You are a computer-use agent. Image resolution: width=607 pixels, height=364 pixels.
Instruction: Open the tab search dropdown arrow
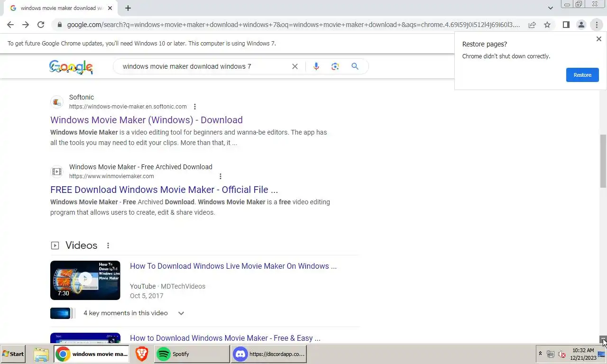[x=550, y=8]
